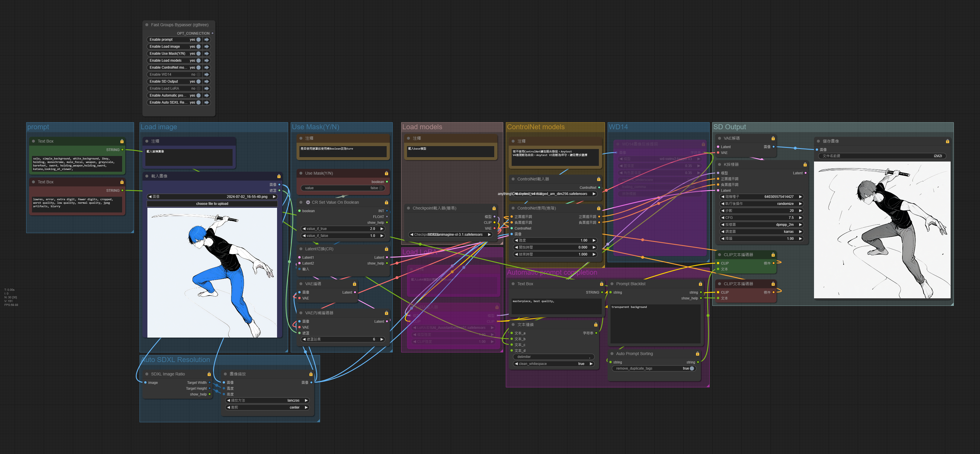
Task: Collapse the K採樣器 node via its title dot
Action: pyautogui.click(x=720, y=164)
